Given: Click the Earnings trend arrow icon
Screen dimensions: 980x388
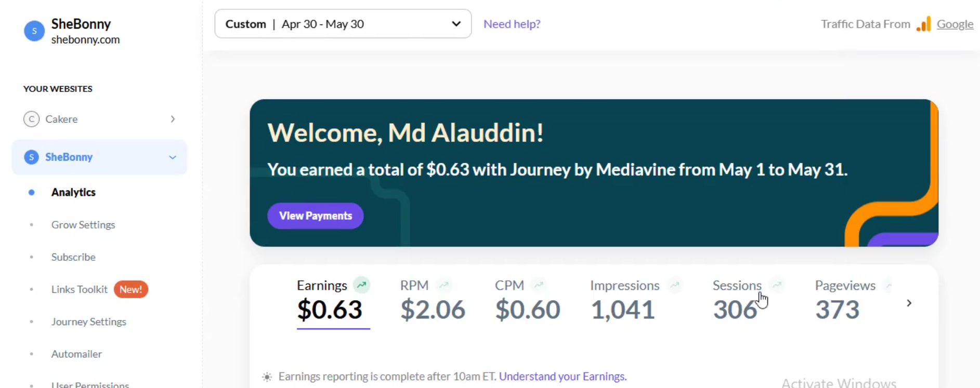Looking at the screenshot, I should pos(361,285).
